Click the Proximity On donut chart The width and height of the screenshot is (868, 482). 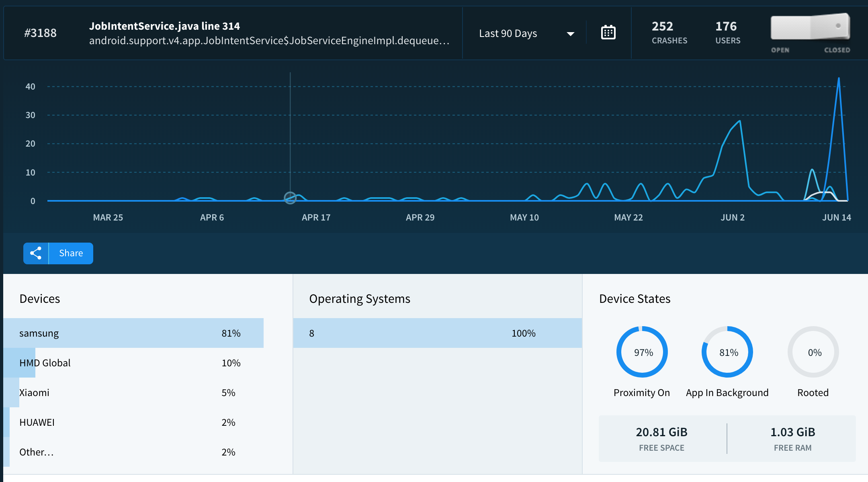642,352
